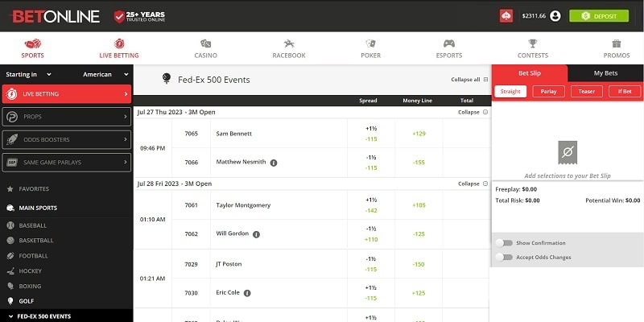The image size is (644, 322).
Task: Open the Contests trophy section
Action: [533, 48]
